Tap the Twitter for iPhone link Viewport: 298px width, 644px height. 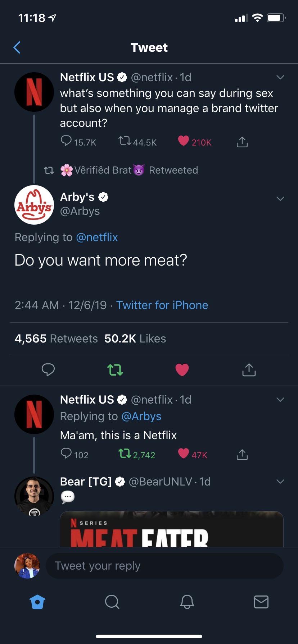point(162,305)
